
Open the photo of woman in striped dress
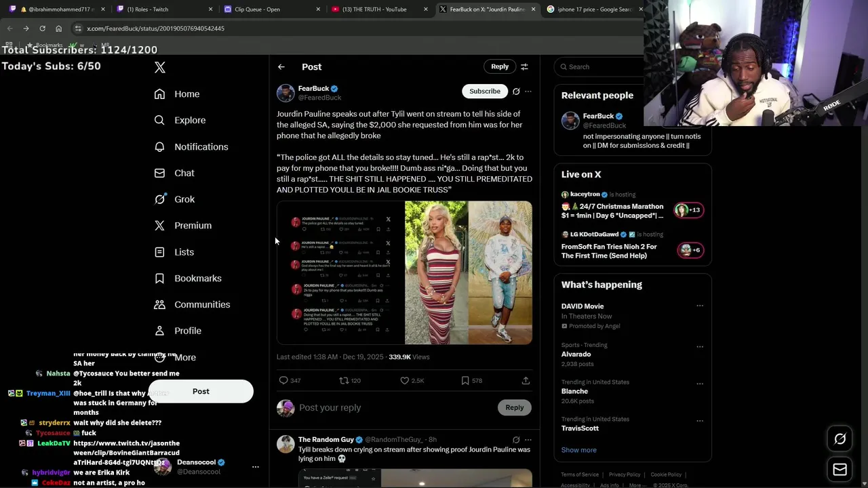pyautogui.click(x=436, y=272)
